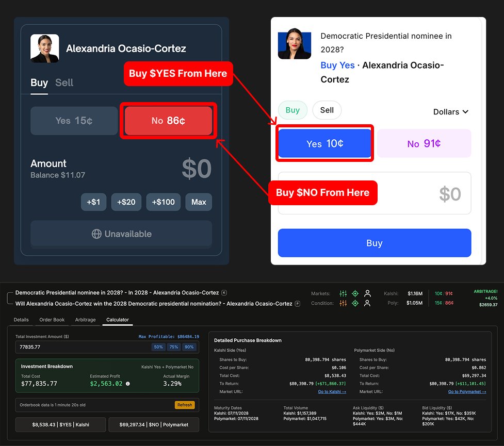Image resolution: width=504 pixels, height=446 pixels.
Task: Click the Markets row sliders icon
Action: [x=343, y=293]
